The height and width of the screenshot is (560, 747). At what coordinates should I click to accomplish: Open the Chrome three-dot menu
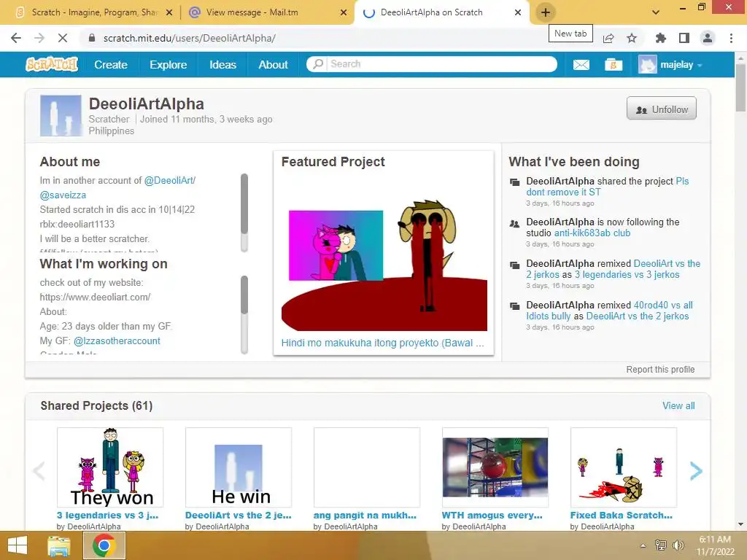[x=731, y=38]
